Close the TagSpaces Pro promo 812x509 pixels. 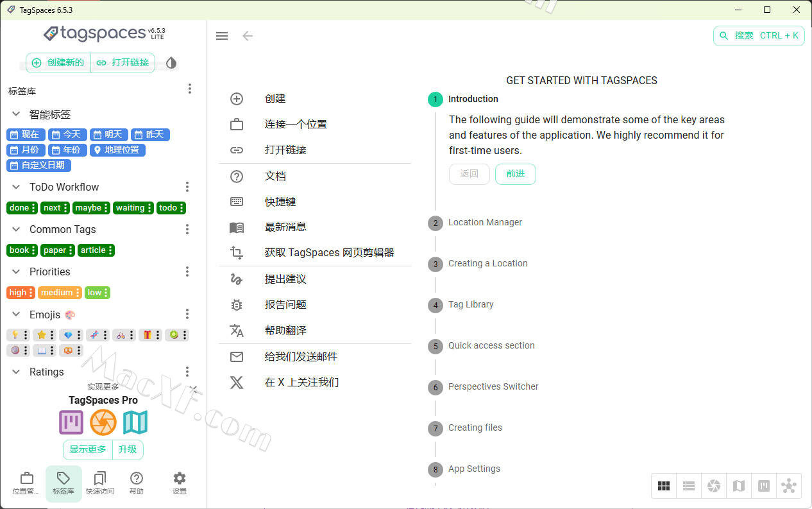(194, 388)
